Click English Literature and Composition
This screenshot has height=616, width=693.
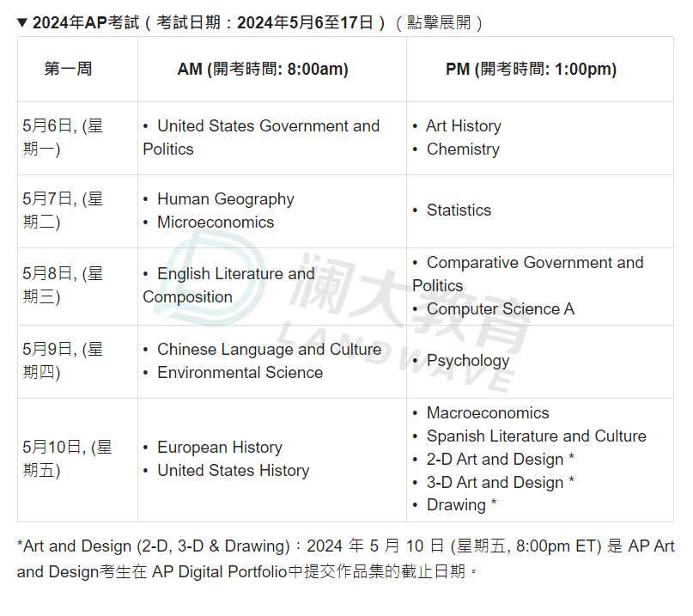[229, 285]
